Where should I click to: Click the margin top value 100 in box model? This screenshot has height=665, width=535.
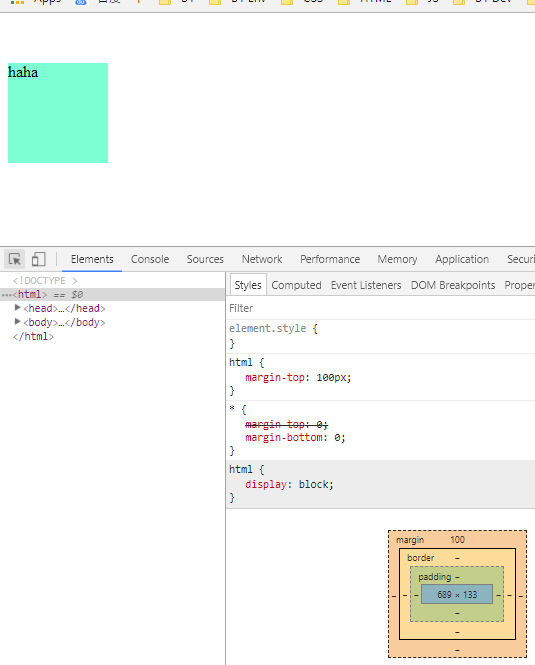point(457,539)
